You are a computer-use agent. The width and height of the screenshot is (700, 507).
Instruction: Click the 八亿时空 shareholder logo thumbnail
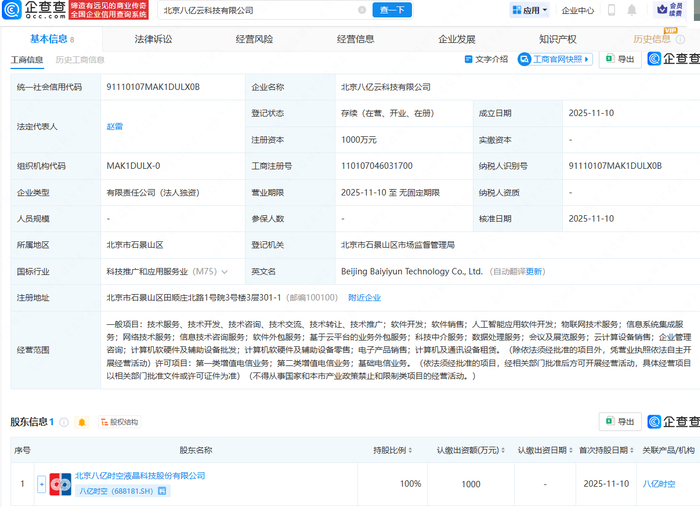(59, 484)
